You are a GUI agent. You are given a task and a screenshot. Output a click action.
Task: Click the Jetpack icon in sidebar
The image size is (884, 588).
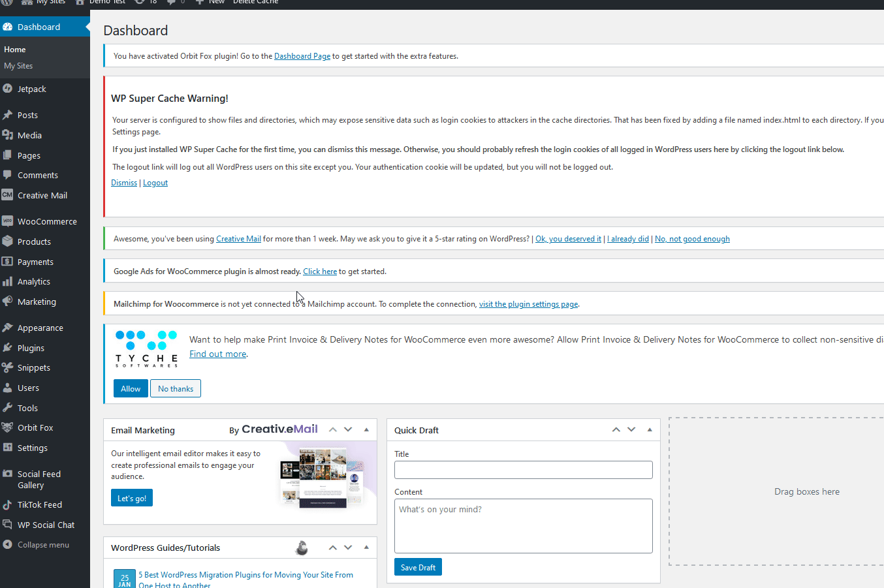[x=8, y=89]
